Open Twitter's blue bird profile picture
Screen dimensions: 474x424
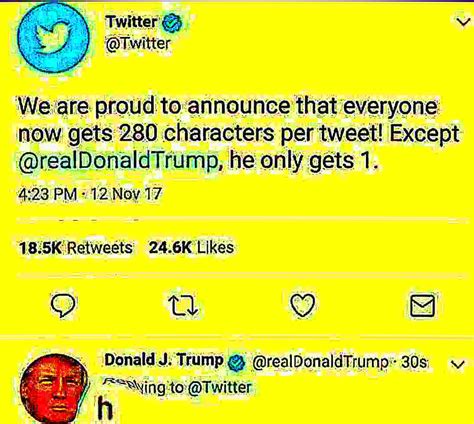pyautogui.click(x=53, y=38)
